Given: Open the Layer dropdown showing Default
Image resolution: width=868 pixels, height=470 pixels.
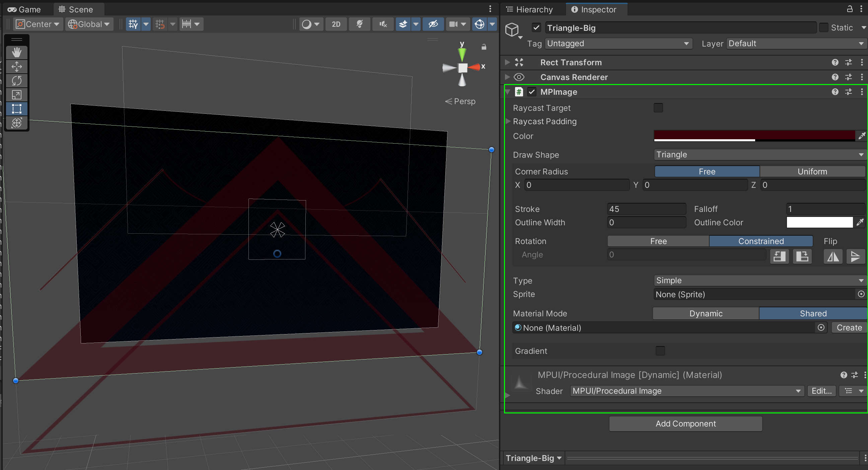Looking at the screenshot, I should coord(796,43).
